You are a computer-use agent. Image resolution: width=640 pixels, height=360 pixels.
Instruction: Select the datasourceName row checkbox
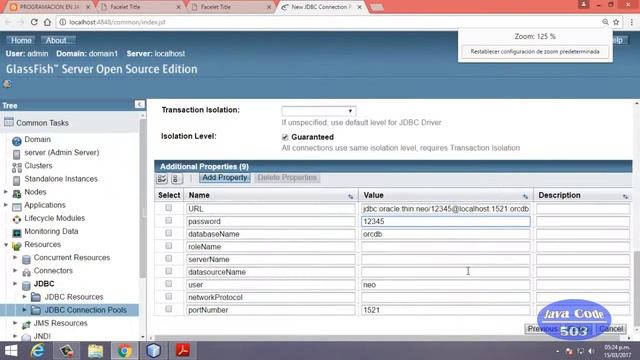[x=169, y=271]
